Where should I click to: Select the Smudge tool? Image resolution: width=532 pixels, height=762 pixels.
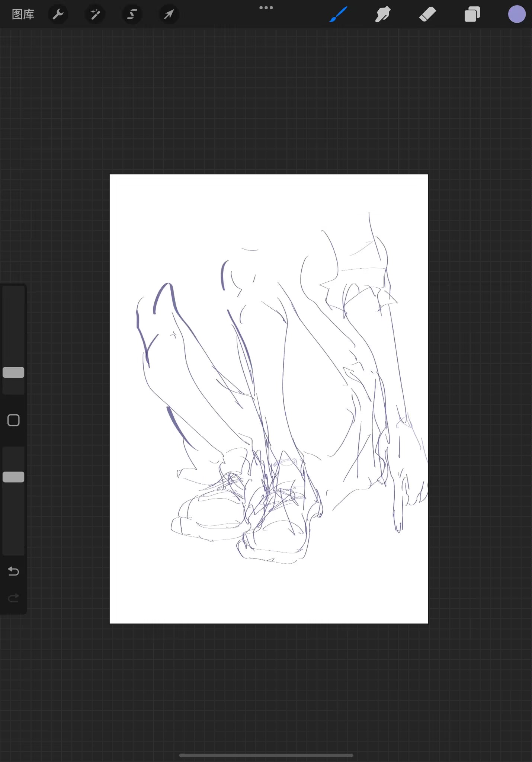click(383, 15)
